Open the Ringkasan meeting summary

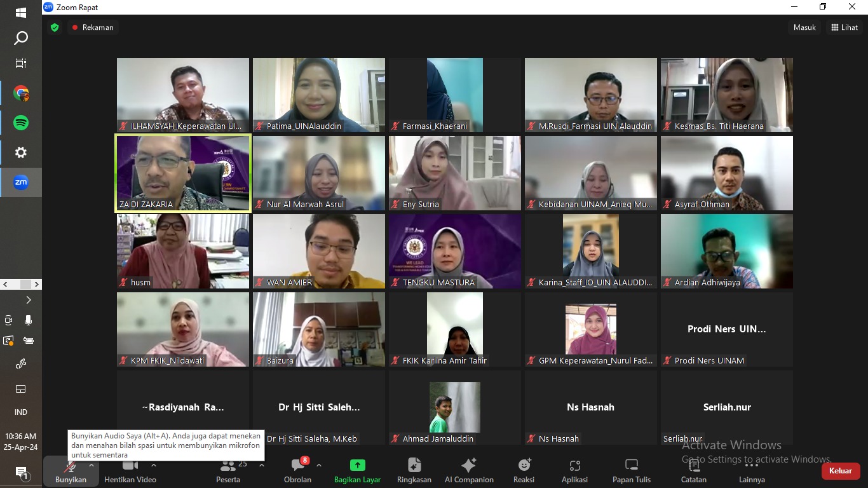click(414, 471)
